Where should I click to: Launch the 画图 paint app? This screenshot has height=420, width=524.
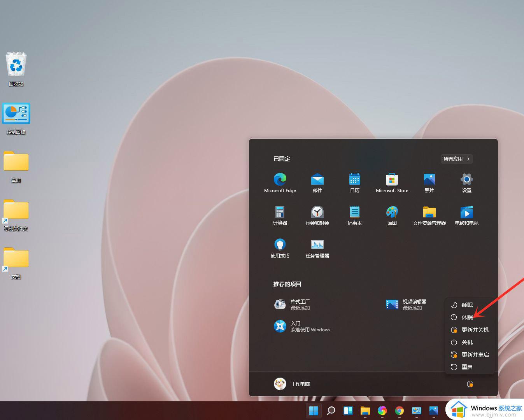pyautogui.click(x=392, y=215)
